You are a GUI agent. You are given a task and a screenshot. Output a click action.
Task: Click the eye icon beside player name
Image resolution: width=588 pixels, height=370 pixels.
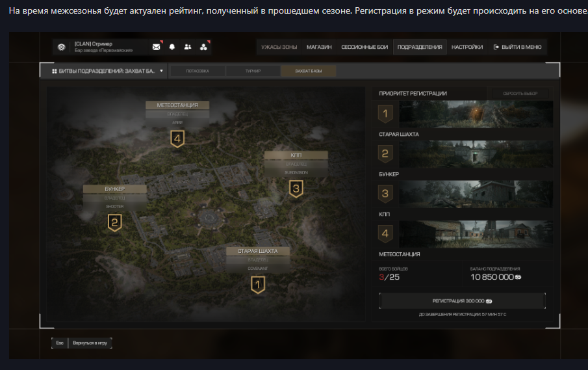click(x=61, y=47)
